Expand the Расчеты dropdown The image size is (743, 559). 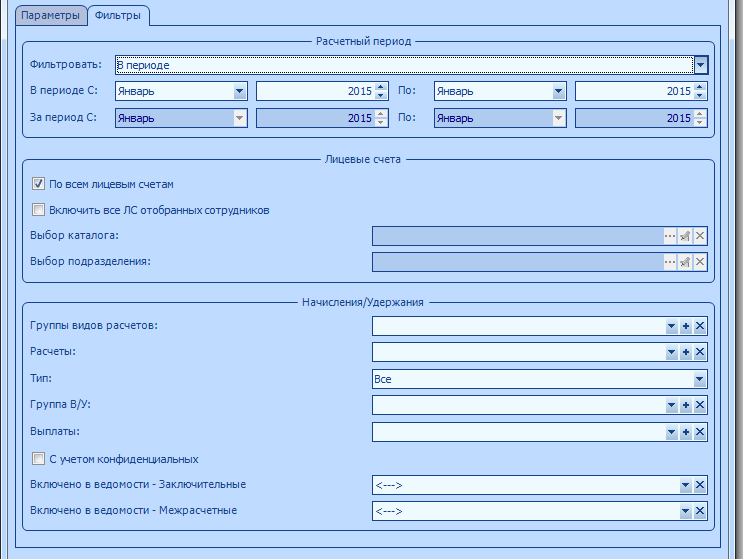(671, 352)
